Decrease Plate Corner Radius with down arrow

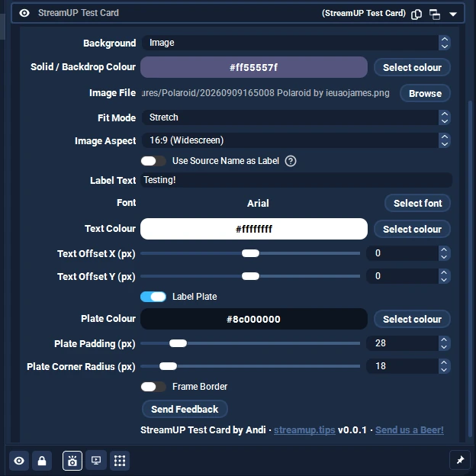point(444,370)
